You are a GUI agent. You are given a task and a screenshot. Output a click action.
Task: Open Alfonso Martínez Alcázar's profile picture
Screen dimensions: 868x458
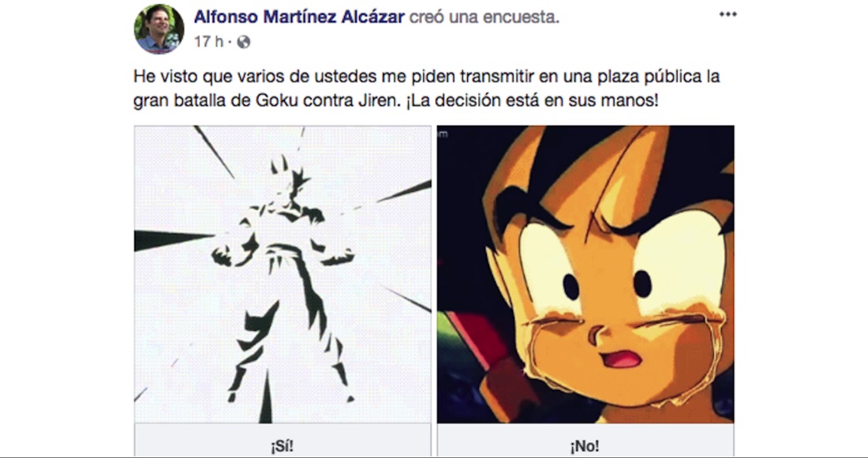pos(159,28)
